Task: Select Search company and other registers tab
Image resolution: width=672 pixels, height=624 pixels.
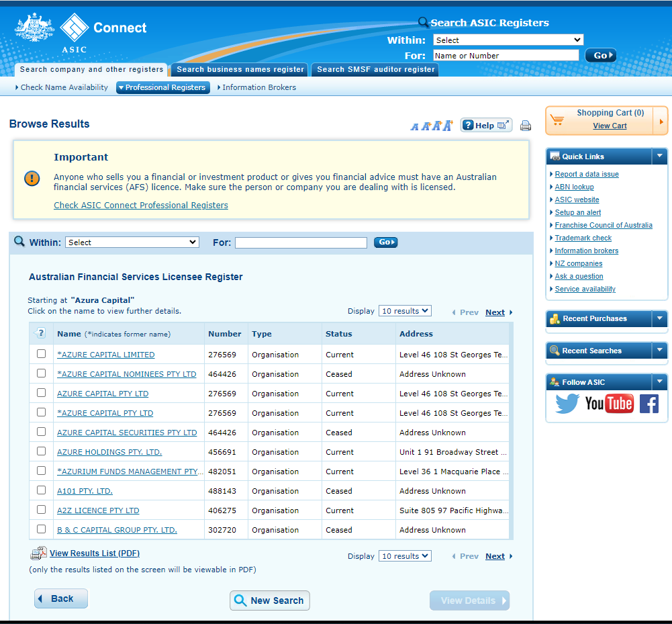Action: coord(91,69)
